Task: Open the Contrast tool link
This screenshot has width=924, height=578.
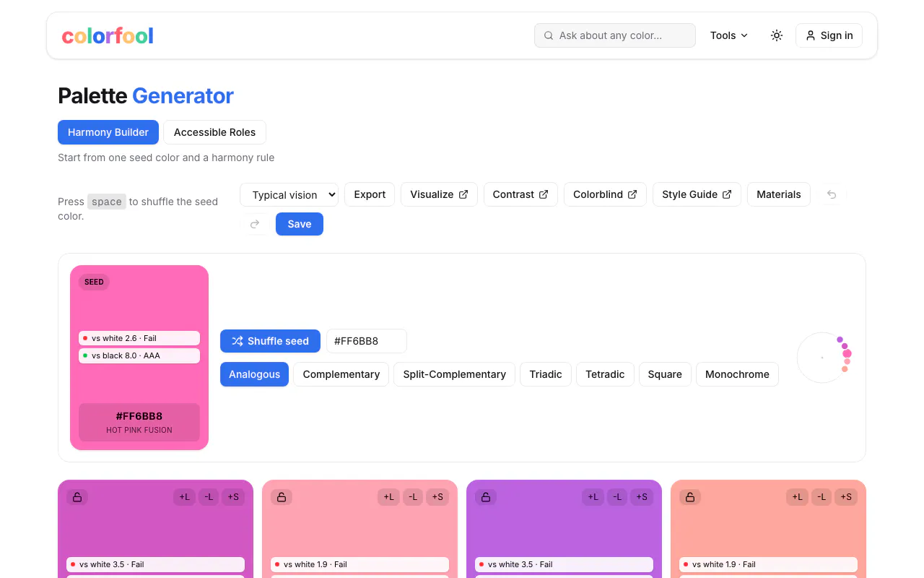Action: (x=520, y=194)
